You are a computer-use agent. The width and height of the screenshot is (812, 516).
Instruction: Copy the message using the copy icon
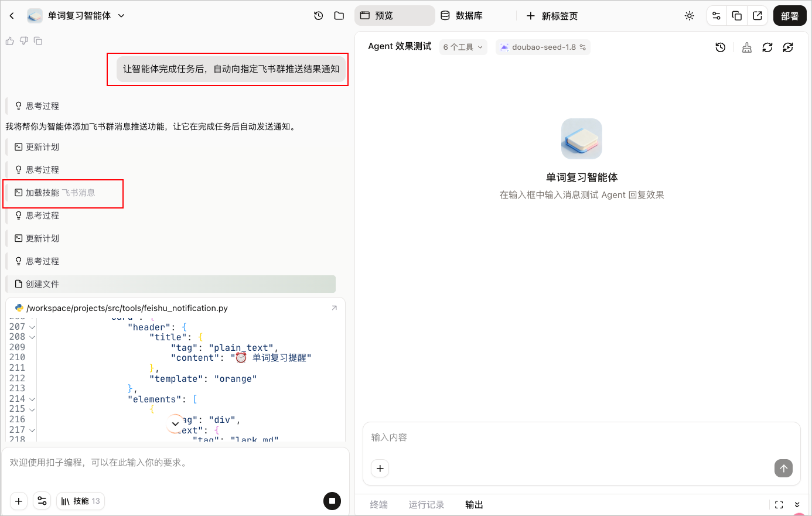point(38,41)
